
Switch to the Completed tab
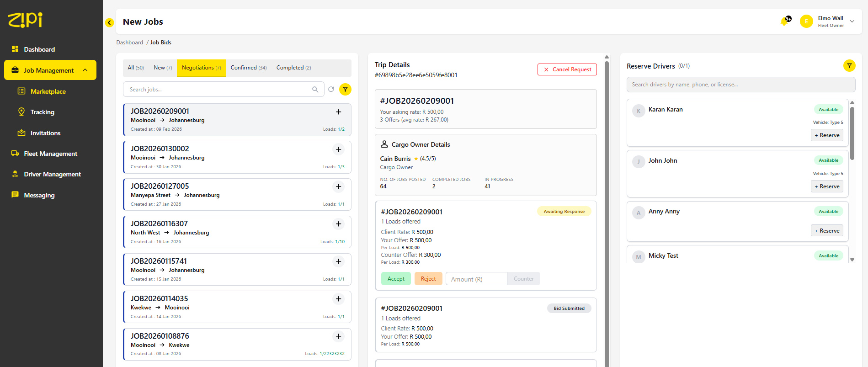293,68
